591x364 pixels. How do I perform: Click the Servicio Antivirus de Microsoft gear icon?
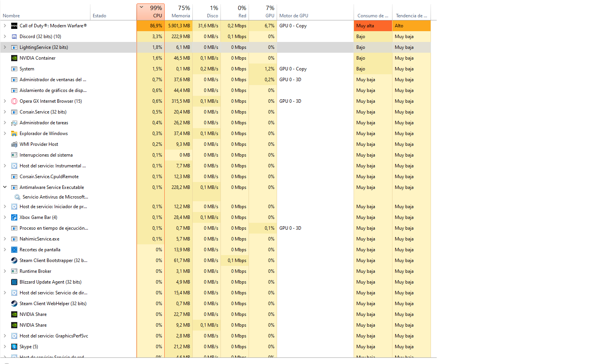pos(17,197)
